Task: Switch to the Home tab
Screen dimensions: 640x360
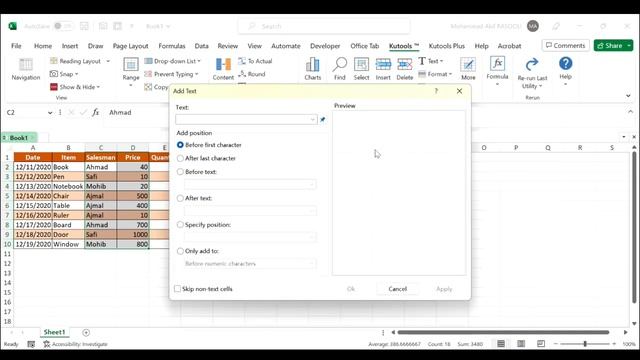Action: tap(43, 46)
